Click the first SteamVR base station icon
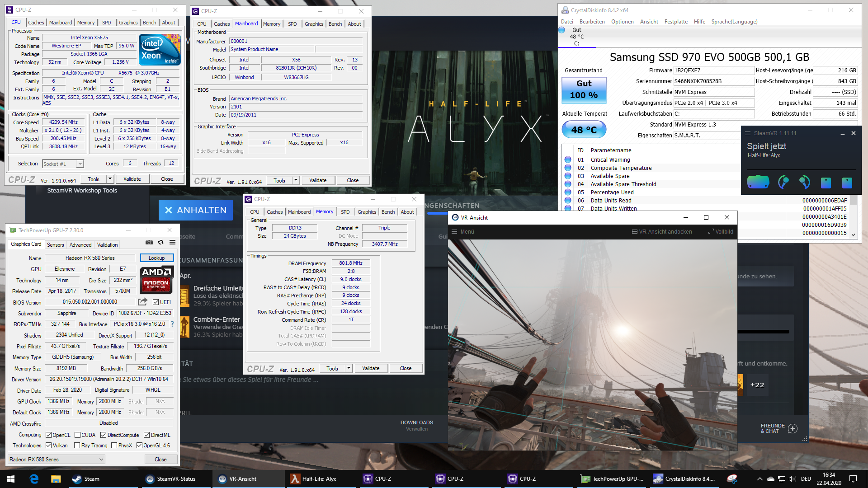This screenshot has height=488, width=868. click(x=826, y=182)
